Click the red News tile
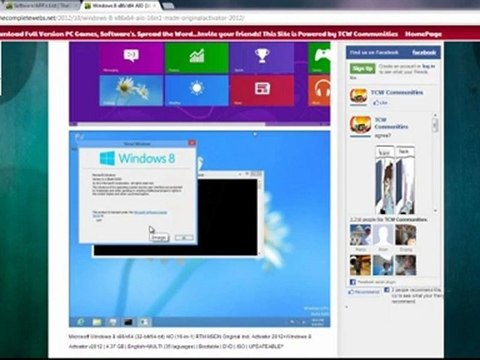480x360 pixels. 262,91
